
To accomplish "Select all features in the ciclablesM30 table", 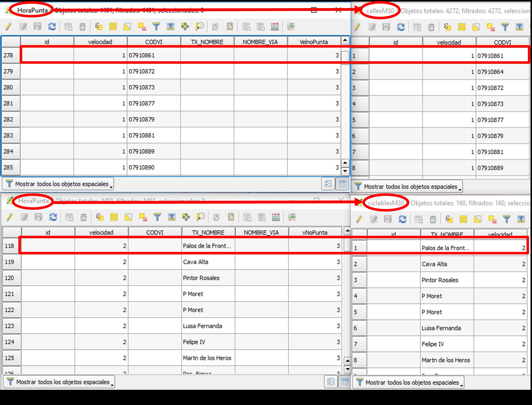I will click(x=463, y=219).
